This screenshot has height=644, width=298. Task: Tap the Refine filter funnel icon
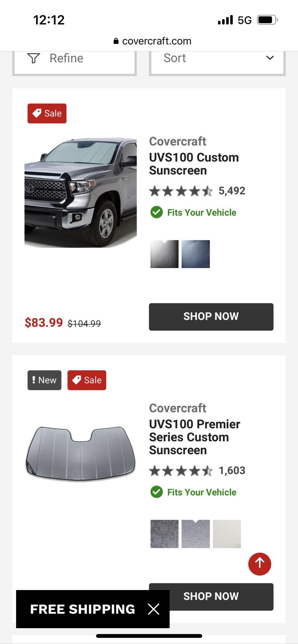34,58
